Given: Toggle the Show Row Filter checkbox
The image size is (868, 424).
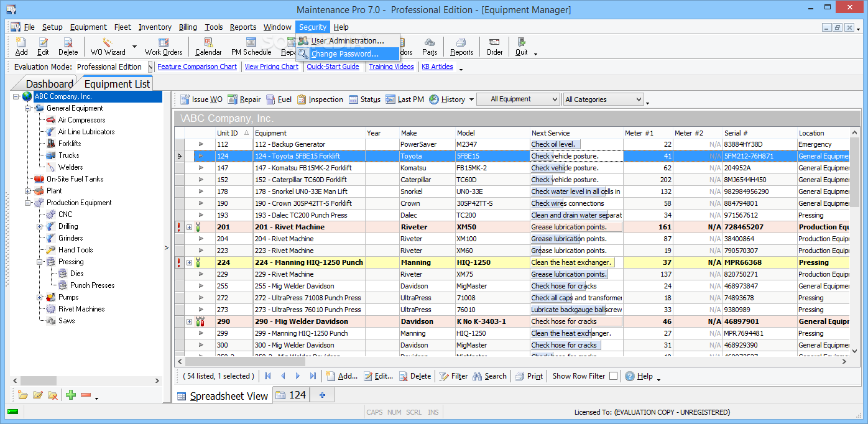Looking at the screenshot, I should [613, 376].
